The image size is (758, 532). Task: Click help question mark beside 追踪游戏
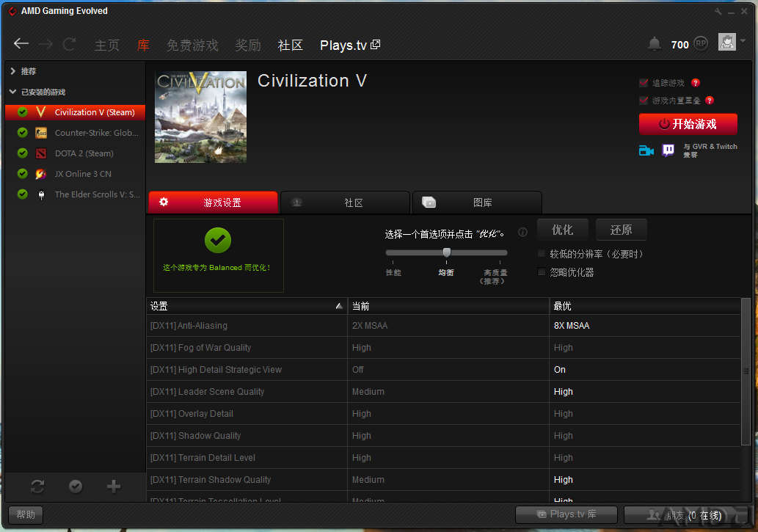(695, 83)
